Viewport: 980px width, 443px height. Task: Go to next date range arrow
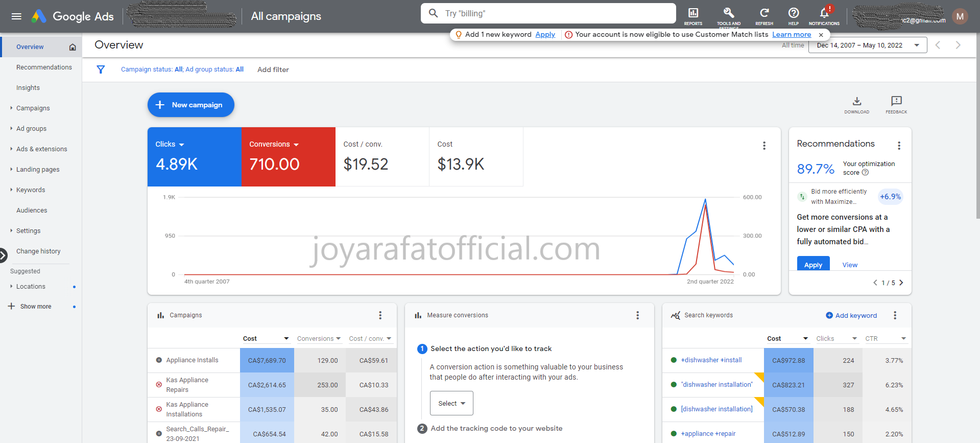[958, 45]
